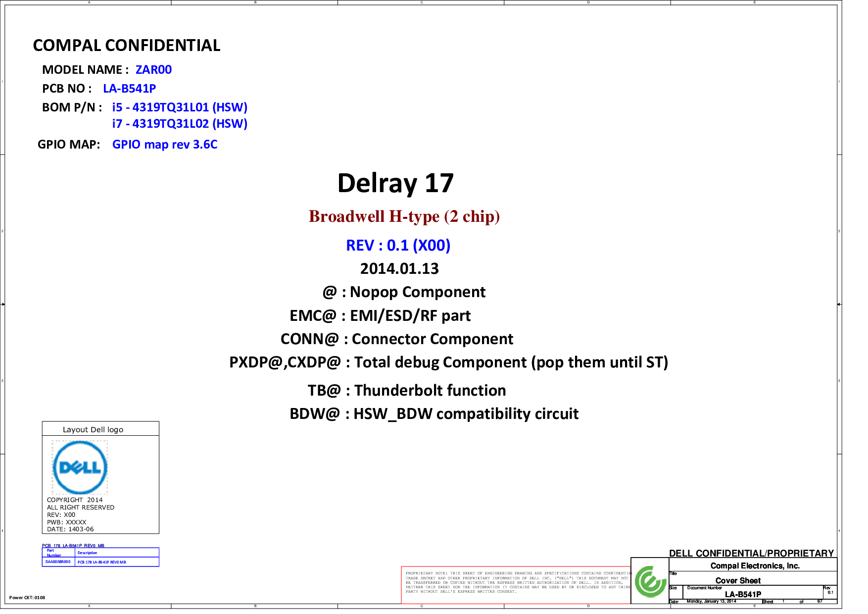Click the 'REV : 0.1 (X00)' line
Screen dimensions: 868x614
tap(398, 245)
